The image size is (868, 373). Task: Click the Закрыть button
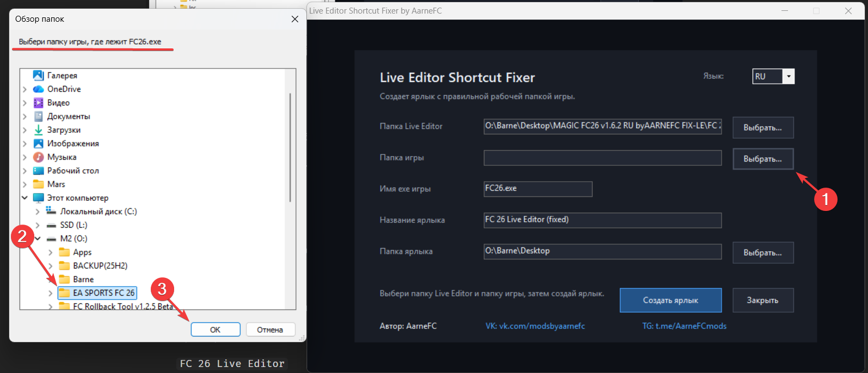[763, 300]
